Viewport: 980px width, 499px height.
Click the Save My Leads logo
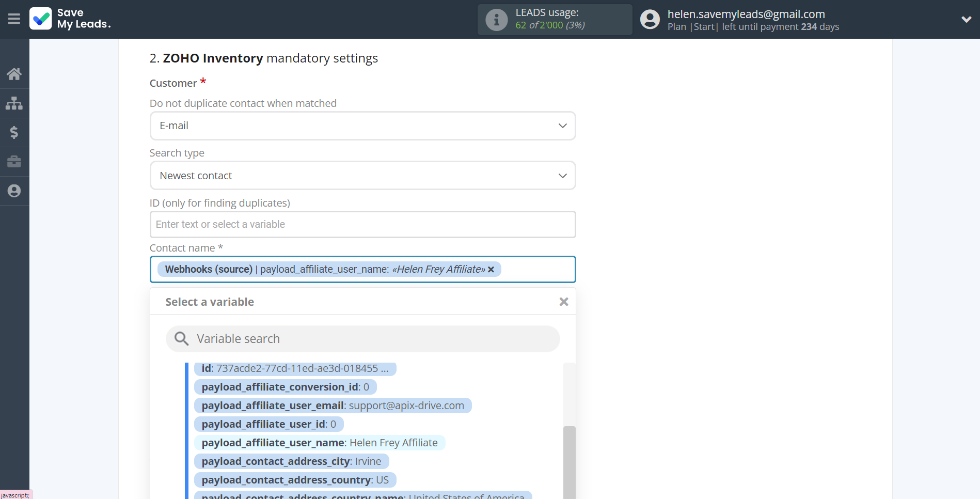point(70,19)
